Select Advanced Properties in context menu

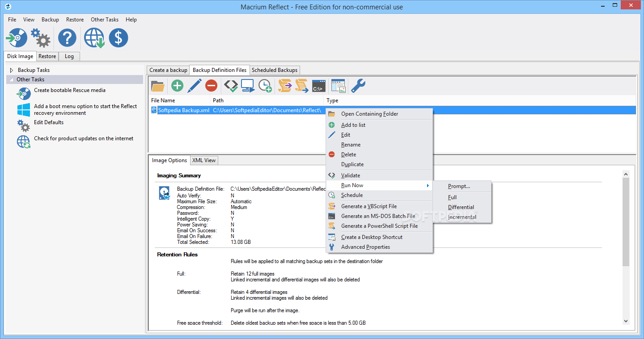[x=379, y=247]
